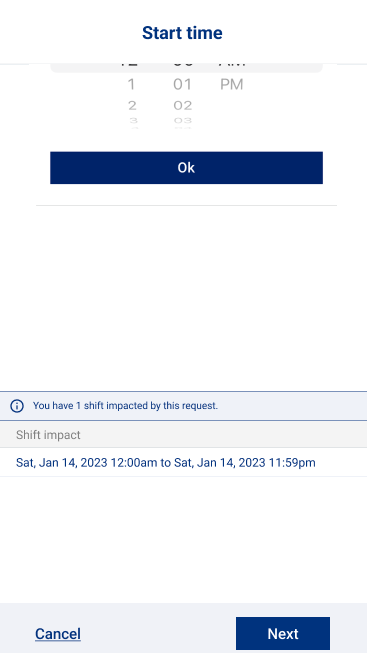Open the Sat, Jan 14, 2023 shift entry
The height and width of the screenshot is (653, 367).
(x=183, y=462)
